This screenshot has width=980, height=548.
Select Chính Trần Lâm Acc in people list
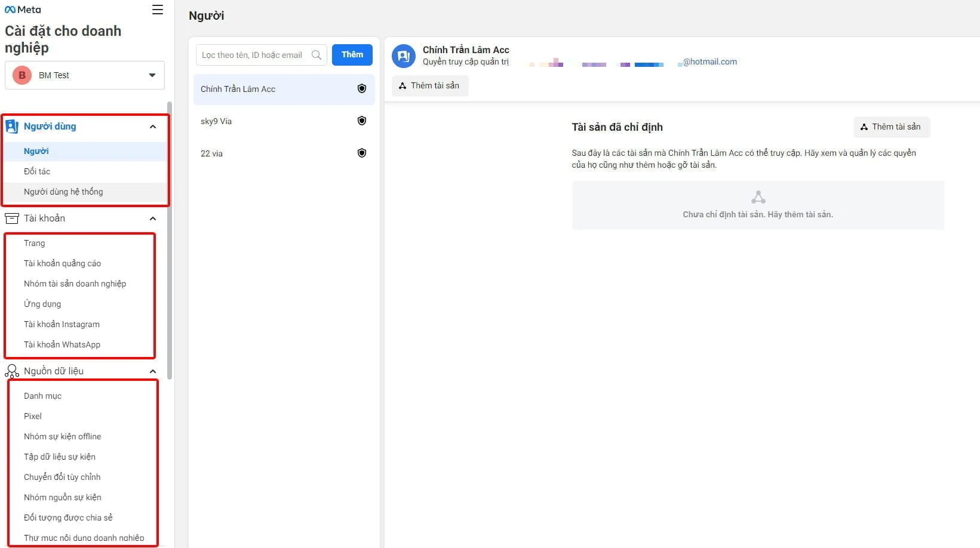click(284, 89)
